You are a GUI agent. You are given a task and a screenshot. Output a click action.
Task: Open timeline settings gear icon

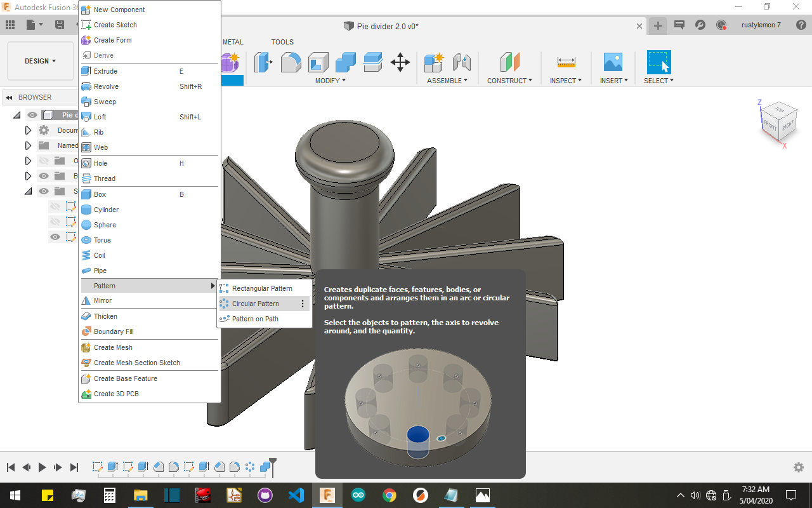799,467
